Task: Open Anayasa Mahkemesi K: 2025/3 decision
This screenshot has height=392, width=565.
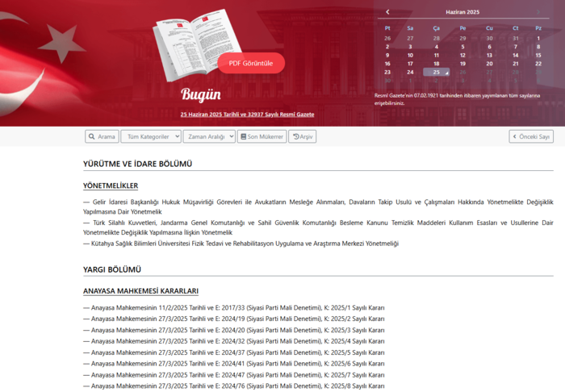Action: click(x=234, y=330)
